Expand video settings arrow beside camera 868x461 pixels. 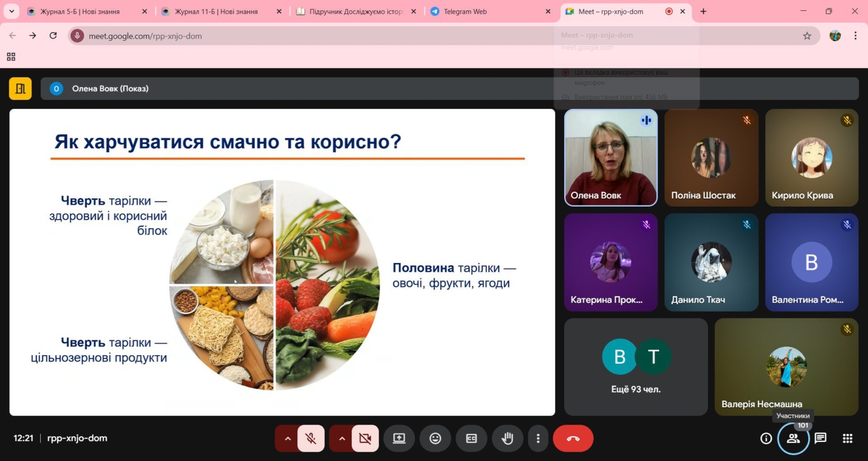coord(342,438)
